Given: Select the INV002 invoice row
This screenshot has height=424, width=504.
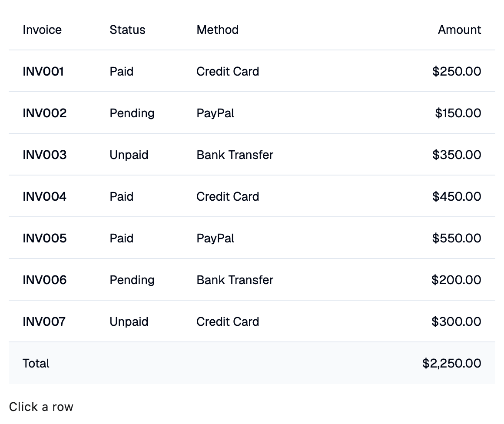Looking at the screenshot, I should point(252,113).
